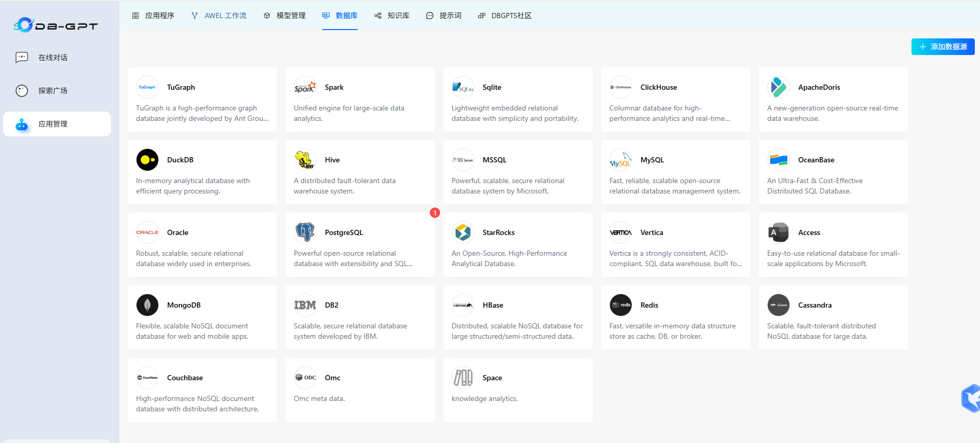Click the Oracle card title

tap(178, 232)
